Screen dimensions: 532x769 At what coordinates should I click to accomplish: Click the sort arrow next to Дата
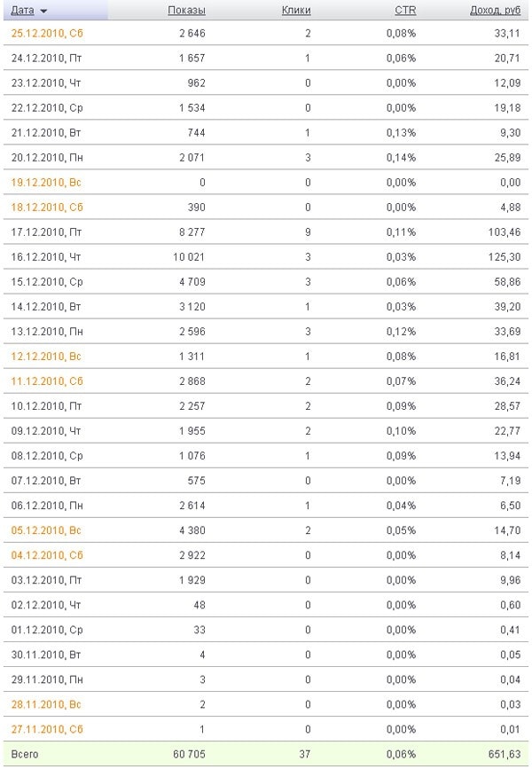(x=44, y=11)
